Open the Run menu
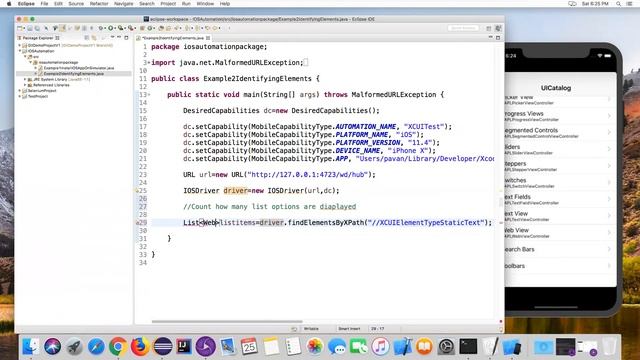Viewport: 640px width, 360px height. [186, 4]
